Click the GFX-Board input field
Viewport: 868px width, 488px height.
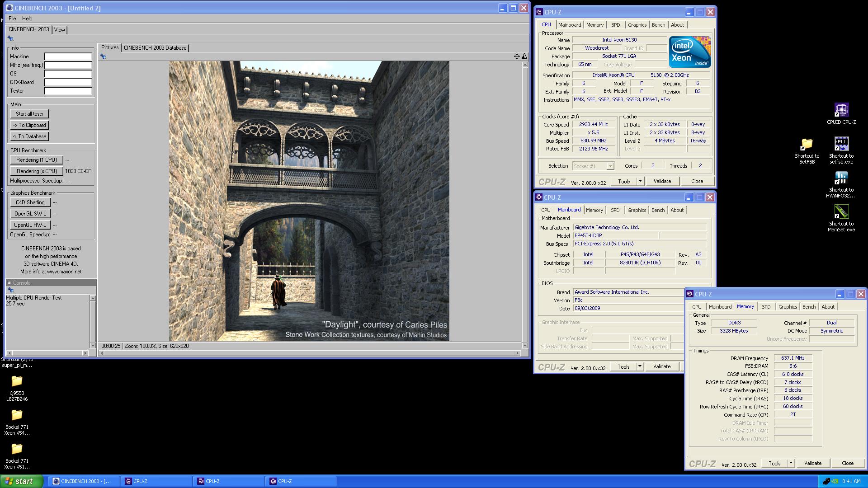[x=68, y=82]
